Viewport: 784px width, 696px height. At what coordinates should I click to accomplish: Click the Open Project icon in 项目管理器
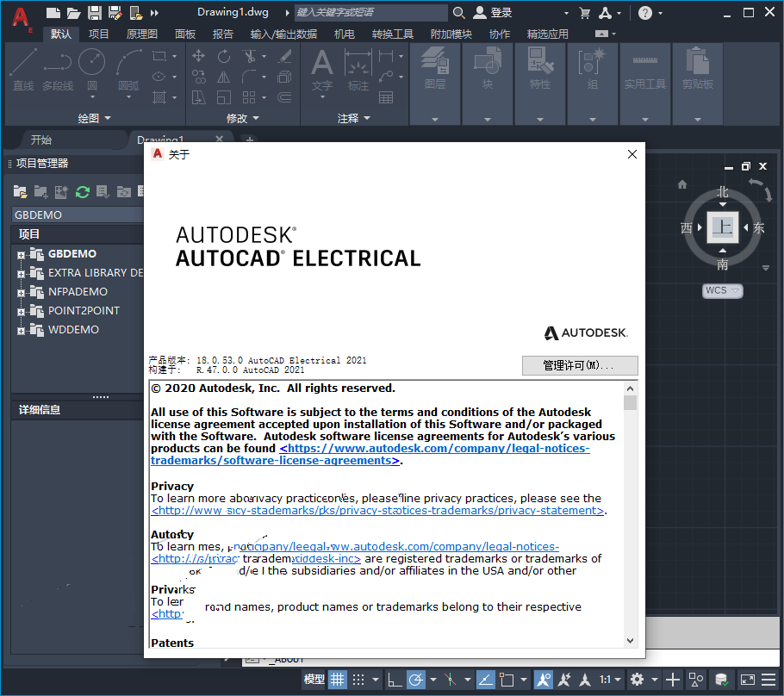(x=21, y=191)
